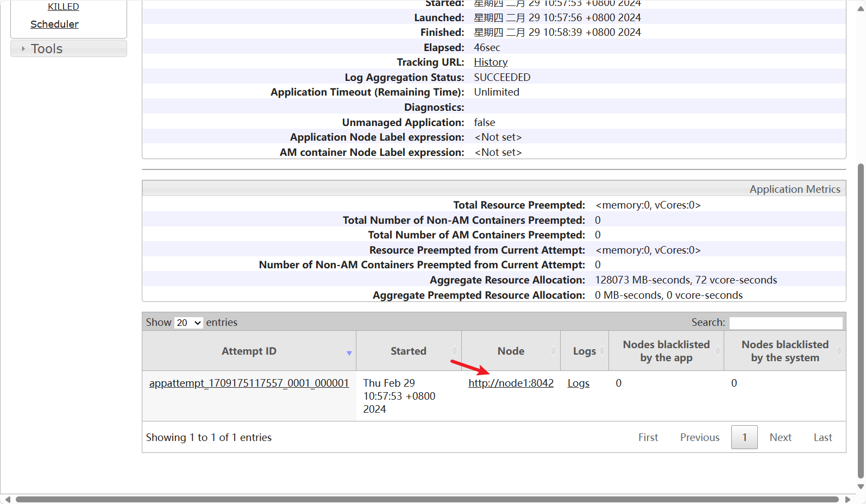Open appattempt_1709175117557_0001_000001 attempt link
Viewport: 866px width, 504px height.
[249, 383]
